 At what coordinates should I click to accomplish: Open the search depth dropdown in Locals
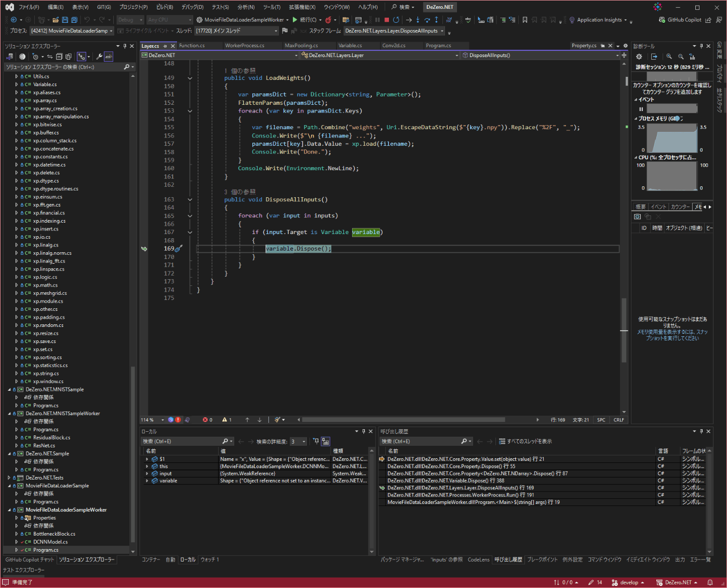click(x=299, y=441)
